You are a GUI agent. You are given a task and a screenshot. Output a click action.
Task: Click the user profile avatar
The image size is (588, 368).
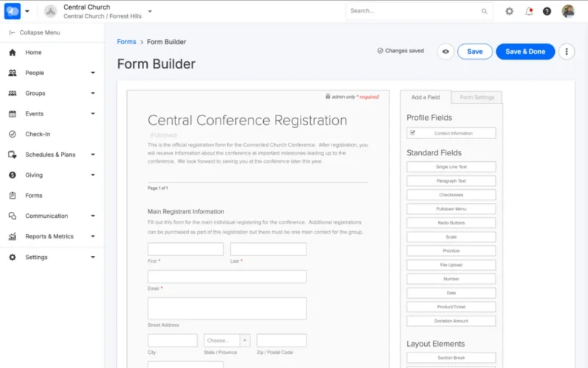coord(567,11)
